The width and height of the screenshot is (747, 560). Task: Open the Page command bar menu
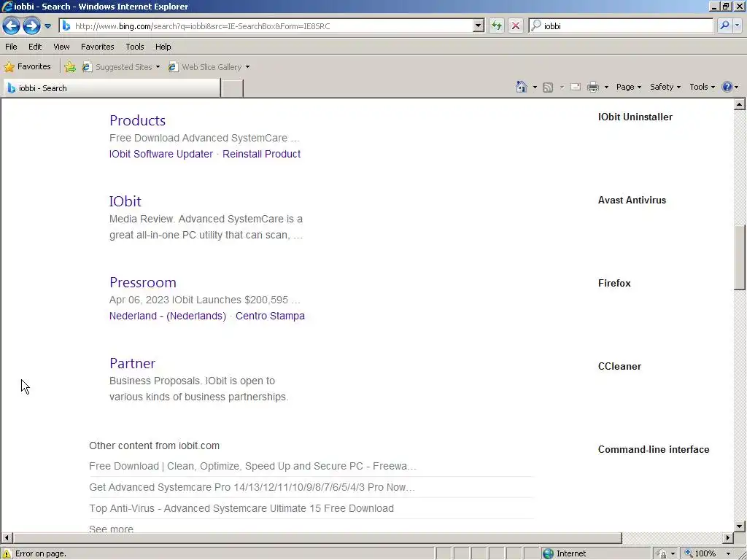coord(628,87)
